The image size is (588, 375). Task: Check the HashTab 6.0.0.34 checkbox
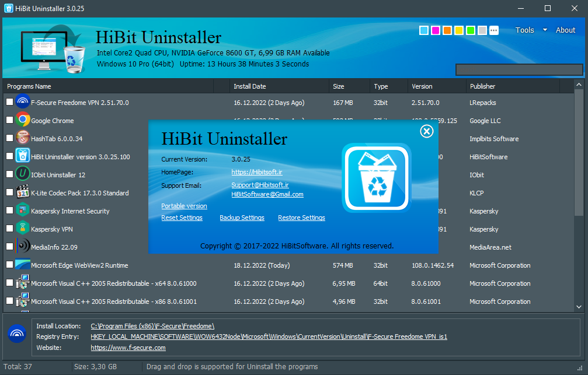[x=9, y=138]
